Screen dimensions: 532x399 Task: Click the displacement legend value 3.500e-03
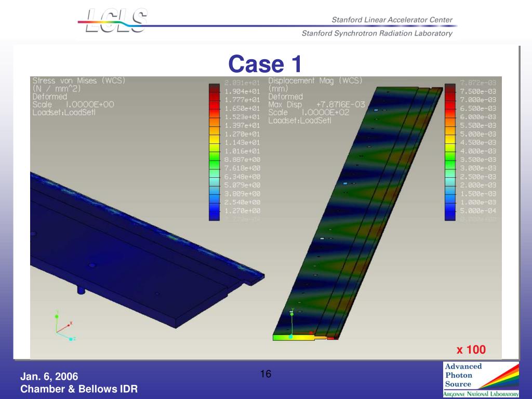tap(478, 160)
